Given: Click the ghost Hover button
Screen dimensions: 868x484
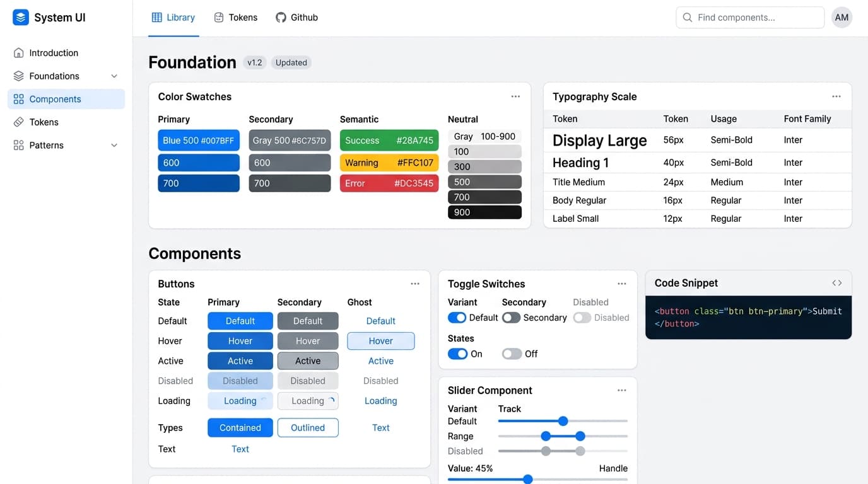Looking at the screenshot, I should pyautogui.click(x=381, y=341).
